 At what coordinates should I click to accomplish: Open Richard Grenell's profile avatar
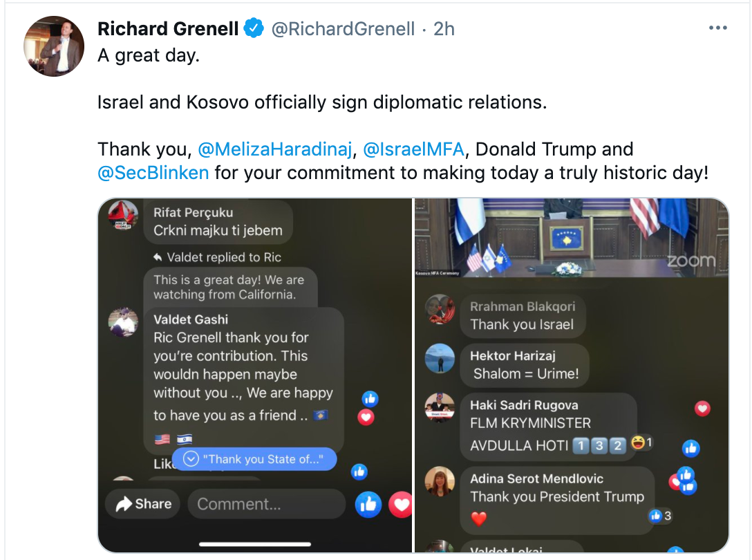coord(54,46)
